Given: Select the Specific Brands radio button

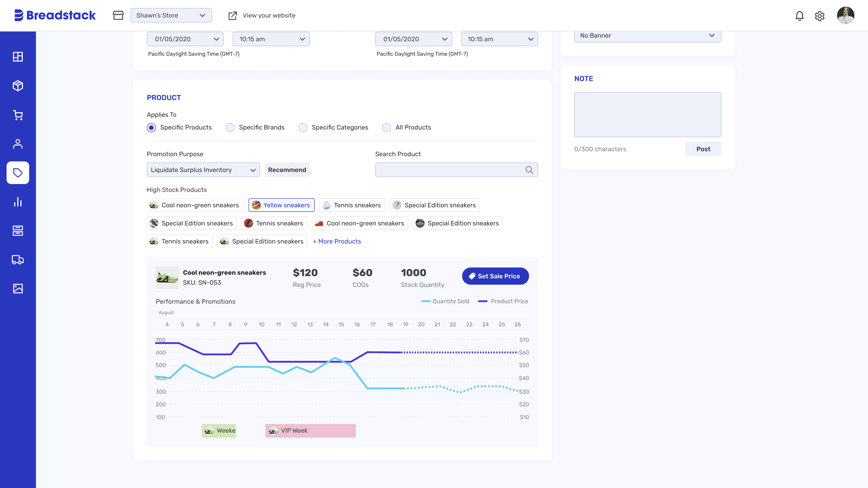Looking at the screenshot, I should 230,127.
